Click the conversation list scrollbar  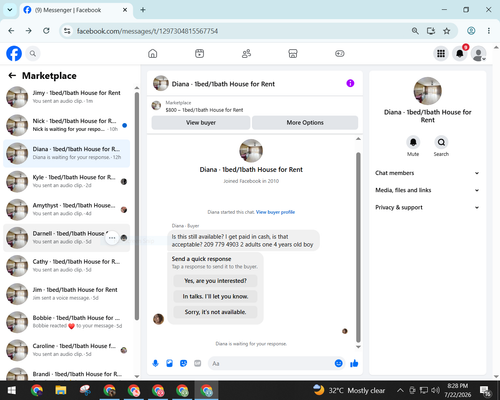coord(137,207)
